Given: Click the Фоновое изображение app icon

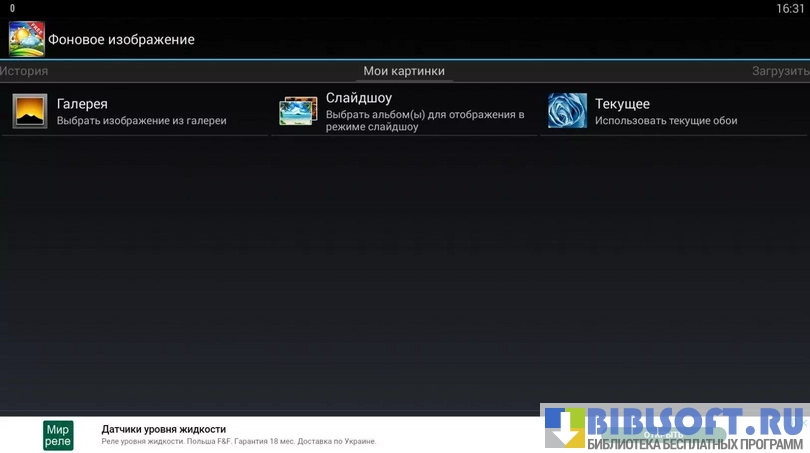Looking at the screenshot, I should coord(27,39).
